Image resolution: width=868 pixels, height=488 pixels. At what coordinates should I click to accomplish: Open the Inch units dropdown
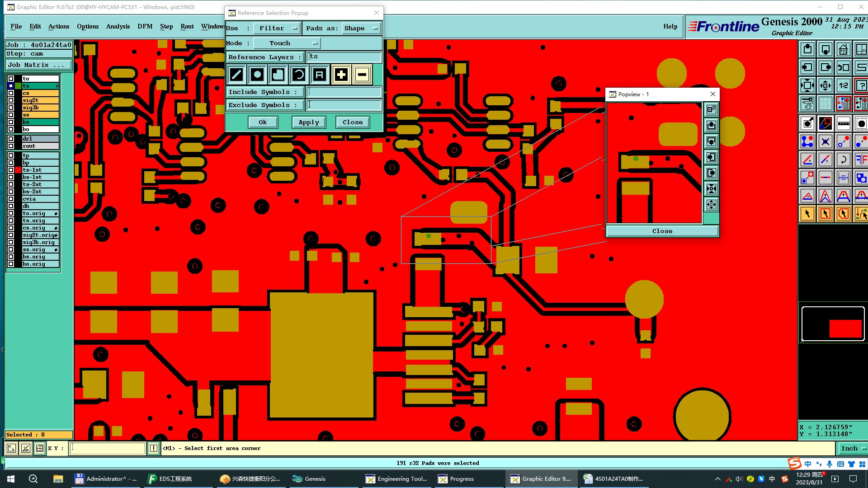click(853, 448)
